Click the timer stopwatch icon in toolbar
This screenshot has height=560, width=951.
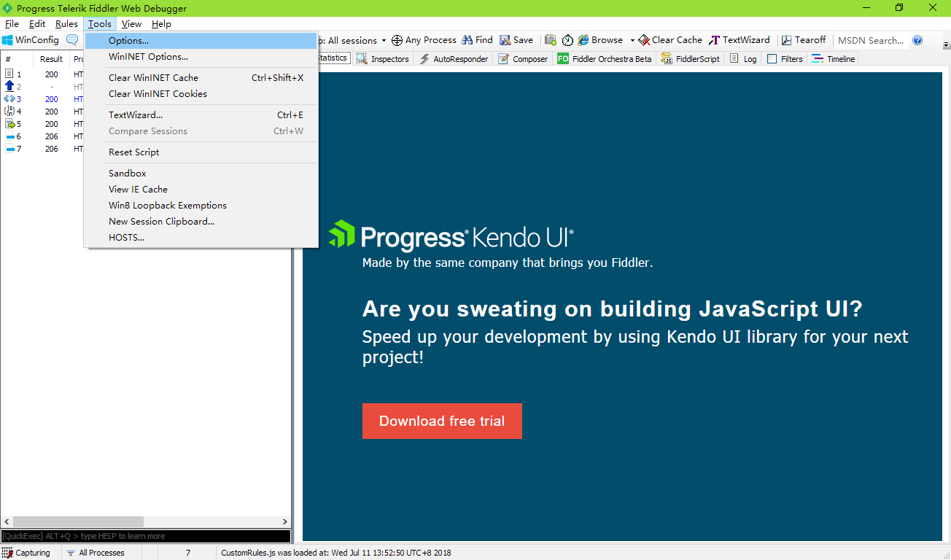(567, 40)
